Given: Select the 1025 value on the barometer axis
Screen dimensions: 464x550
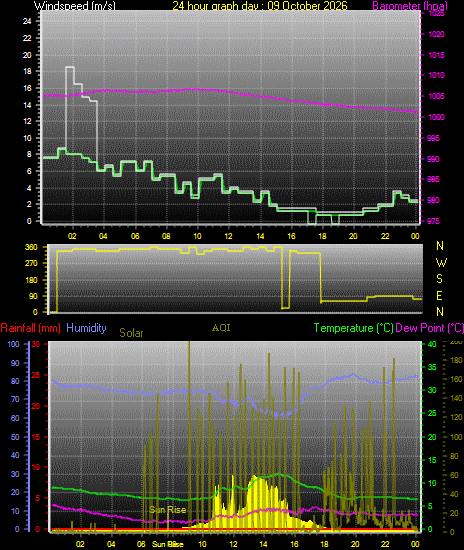Looking at the screenshot, I should (437, 13).
